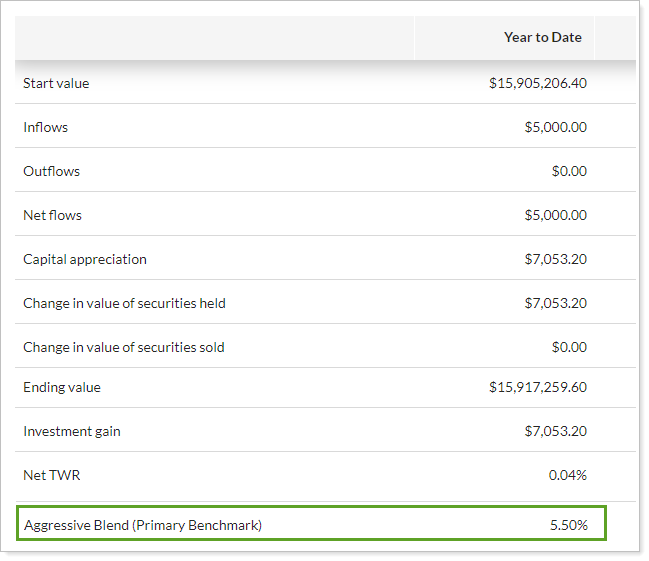Select the Ending value row label
This screenshot has height=561, width=649.
click(x=62, y=387)
